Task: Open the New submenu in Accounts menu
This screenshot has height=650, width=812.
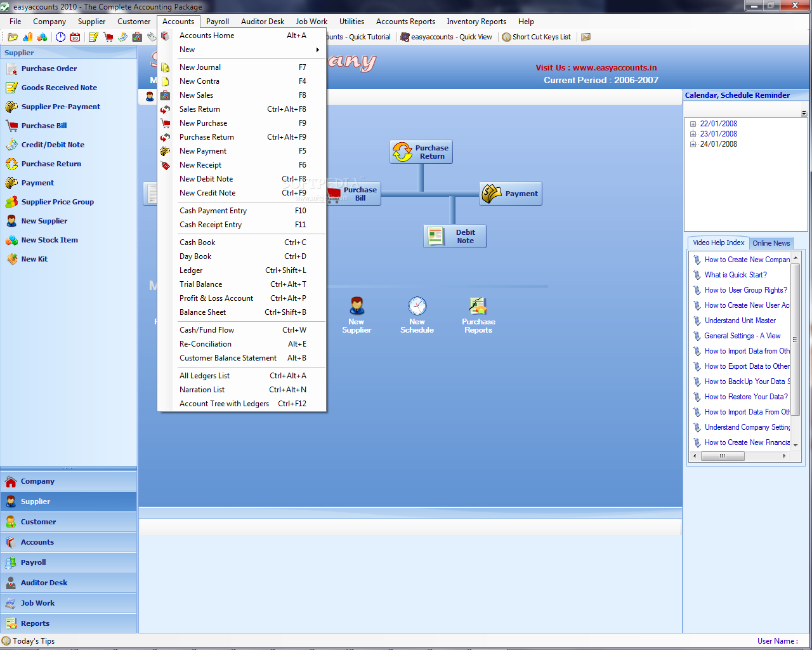Action: [242, 50]
